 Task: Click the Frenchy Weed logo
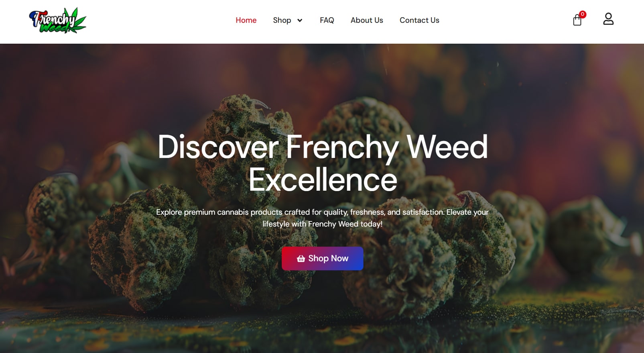[57, 20]
